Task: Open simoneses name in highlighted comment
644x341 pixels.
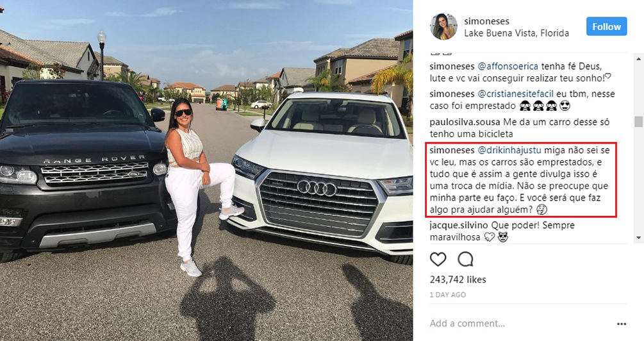Action: coord(452,151)
